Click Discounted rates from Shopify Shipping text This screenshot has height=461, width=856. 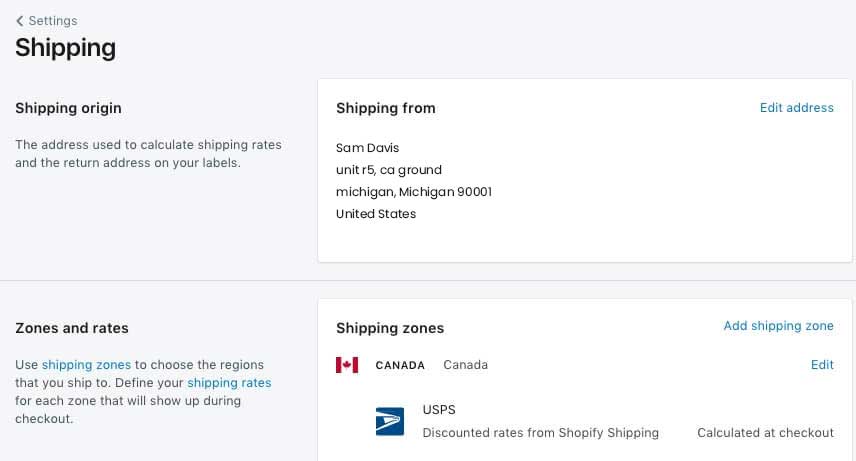[x=540, y=433]
